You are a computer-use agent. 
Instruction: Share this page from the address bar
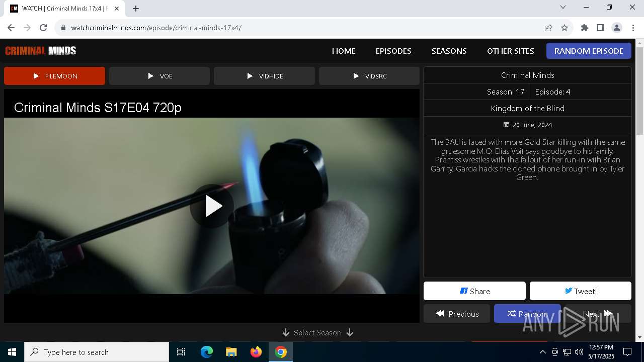pos(548,28)
